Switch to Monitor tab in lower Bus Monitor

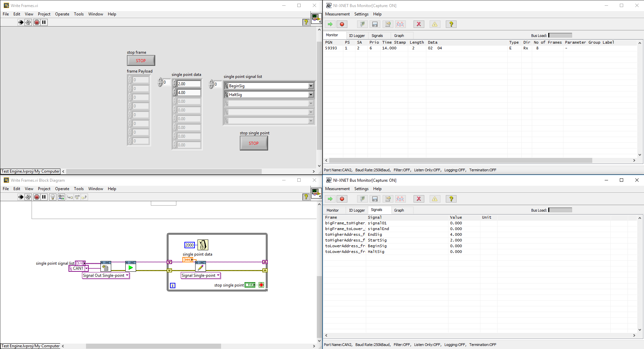[333, 210]
